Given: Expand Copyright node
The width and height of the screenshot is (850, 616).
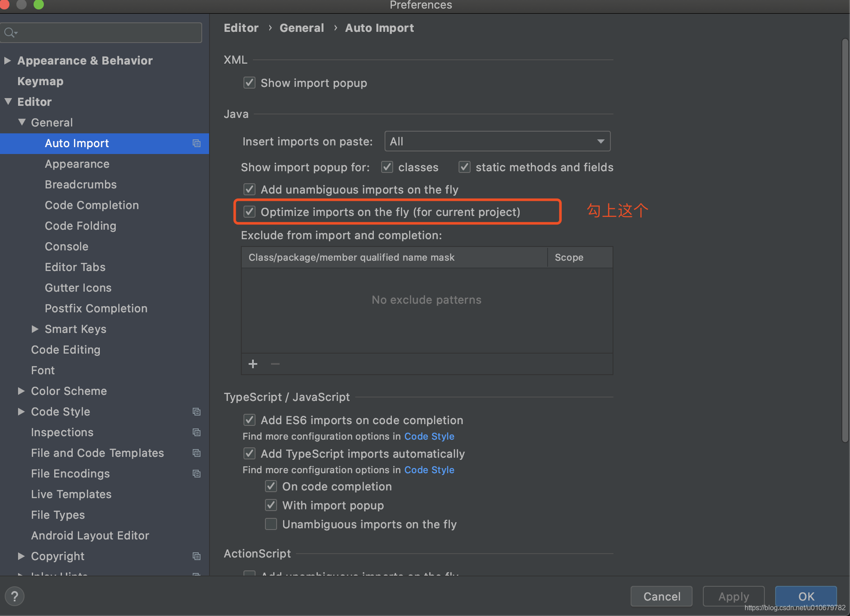Looking at the screenshot, I should (21, 556).
